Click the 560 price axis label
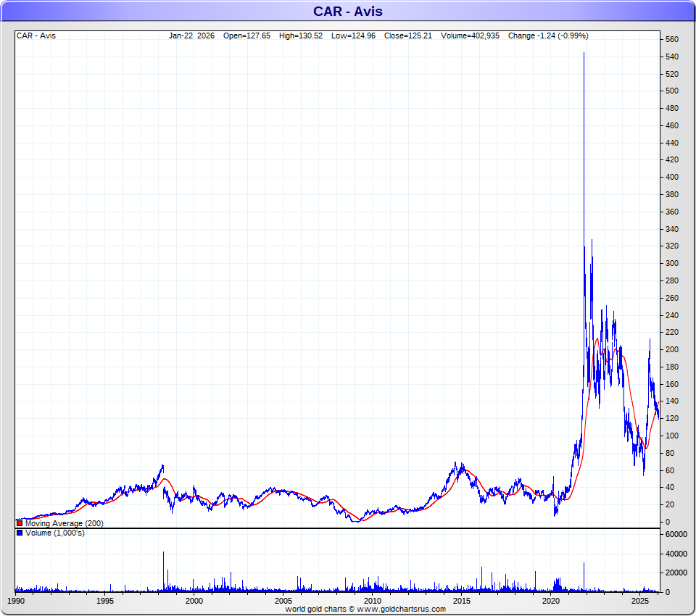The image size is (696, 616). [x=672, y=39]
